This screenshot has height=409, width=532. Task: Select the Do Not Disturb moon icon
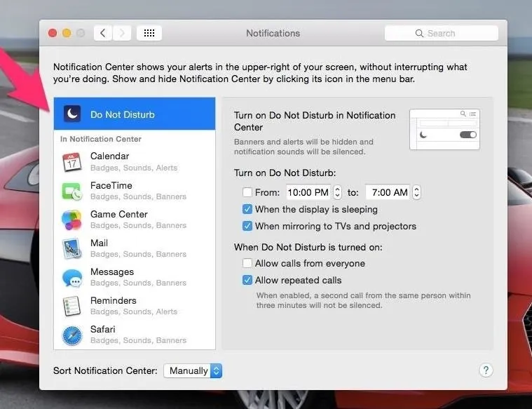point(72,114)
